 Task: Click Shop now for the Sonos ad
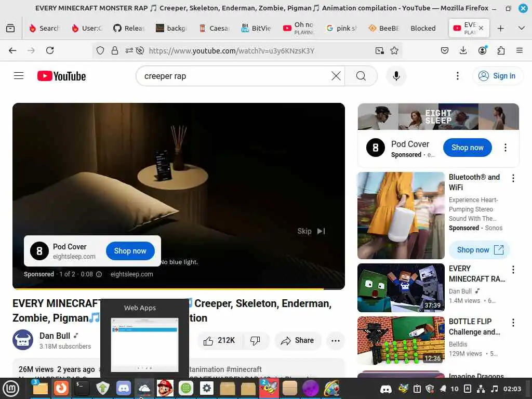click(480, 250)
